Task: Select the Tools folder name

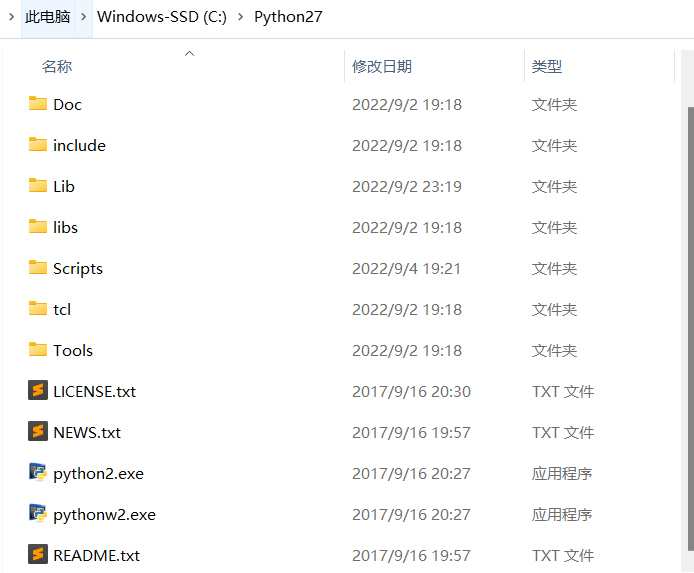Action: (73, 350)
